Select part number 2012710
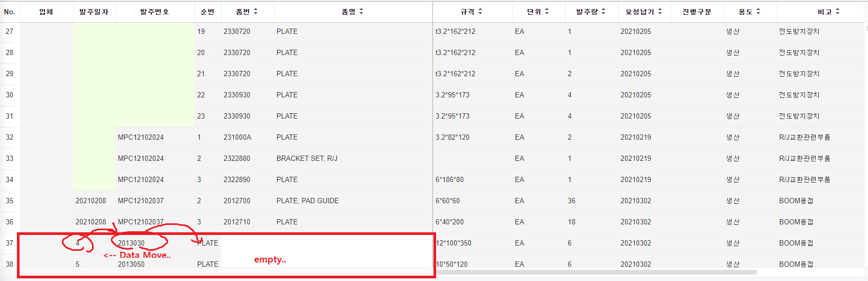Viewport: 868px width, 281px height. (237, 222)
